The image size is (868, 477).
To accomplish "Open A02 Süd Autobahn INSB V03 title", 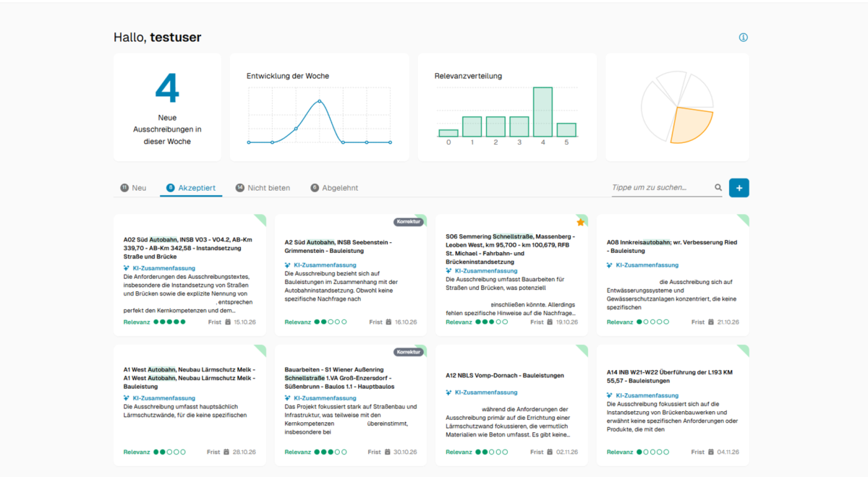I will coord(188,248).
